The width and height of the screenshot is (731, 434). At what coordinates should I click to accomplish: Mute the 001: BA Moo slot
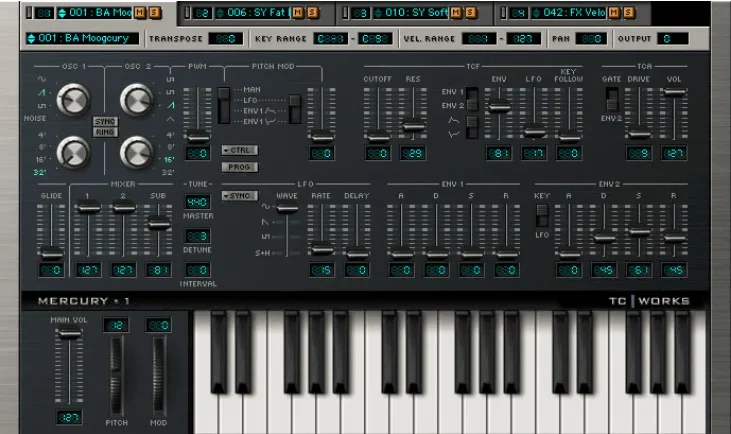140,13
